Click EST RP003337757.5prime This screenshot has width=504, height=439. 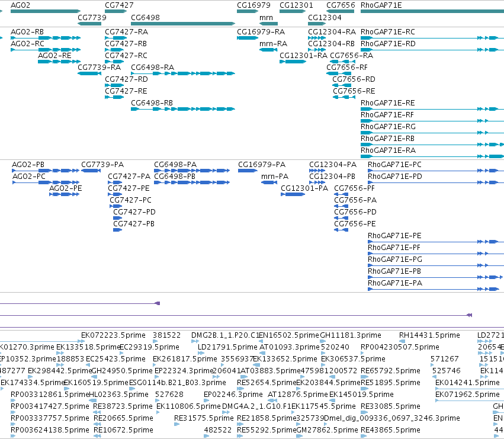pyautogui.click(x=50, y=418)
